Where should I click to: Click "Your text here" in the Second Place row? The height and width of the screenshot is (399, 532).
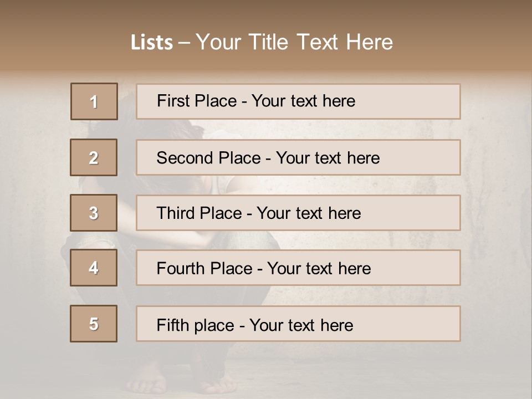328,158
